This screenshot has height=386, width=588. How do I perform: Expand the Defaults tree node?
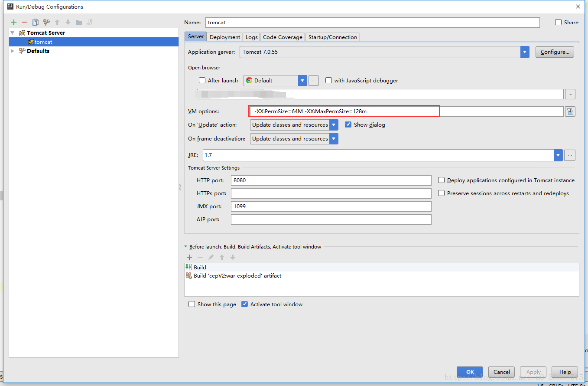[x=13, y=51]
